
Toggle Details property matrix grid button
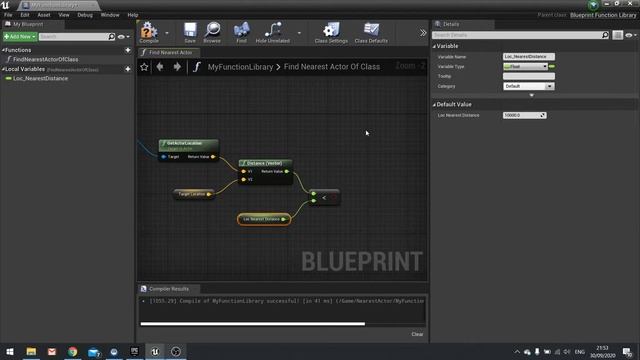[x=618, y=35]
